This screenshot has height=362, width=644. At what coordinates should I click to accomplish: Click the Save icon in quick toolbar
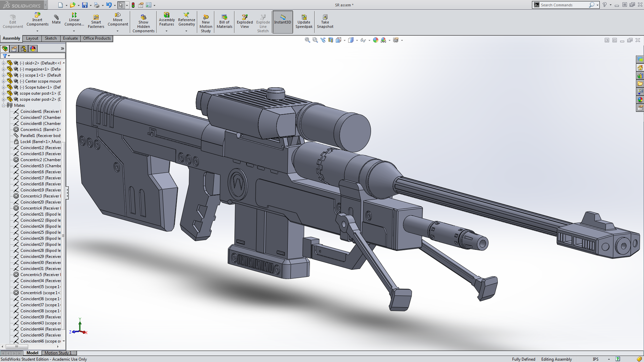click(x=85, y=5)
